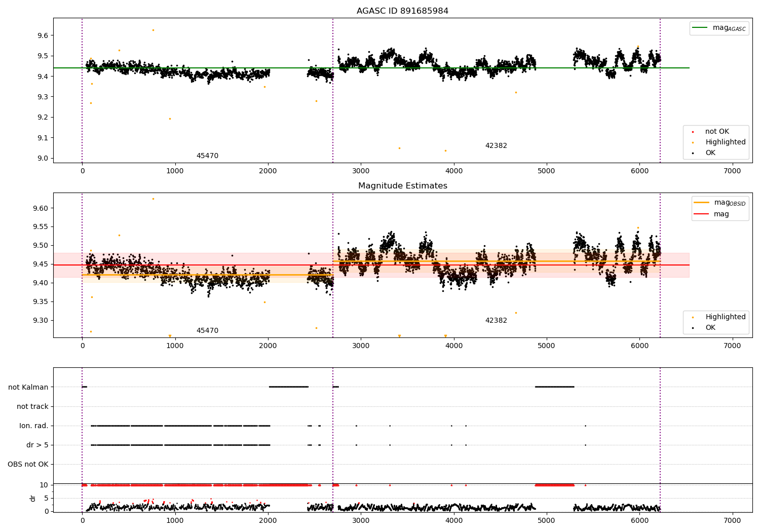
Task: Click the 9.1 y-axis tick of the top plot
Action: tap(43, 138)
